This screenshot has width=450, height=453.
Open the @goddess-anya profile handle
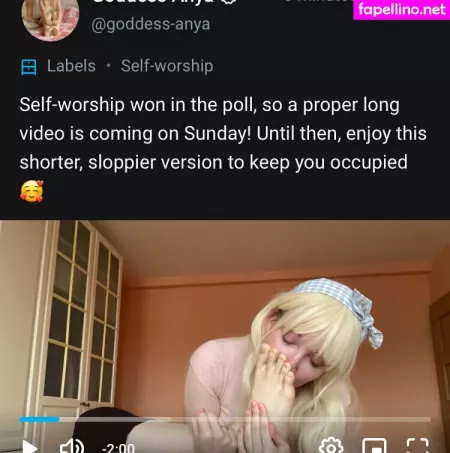click(x=151, y=25)
